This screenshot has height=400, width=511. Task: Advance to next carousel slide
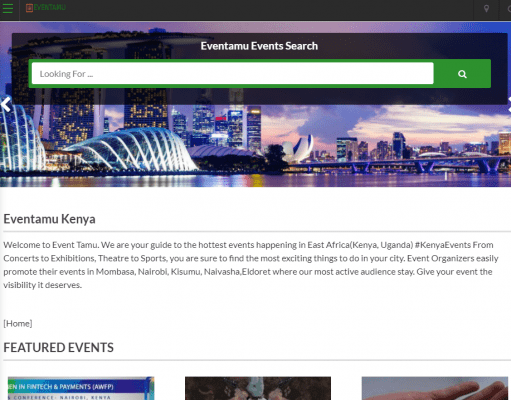[x=509, y=104]
